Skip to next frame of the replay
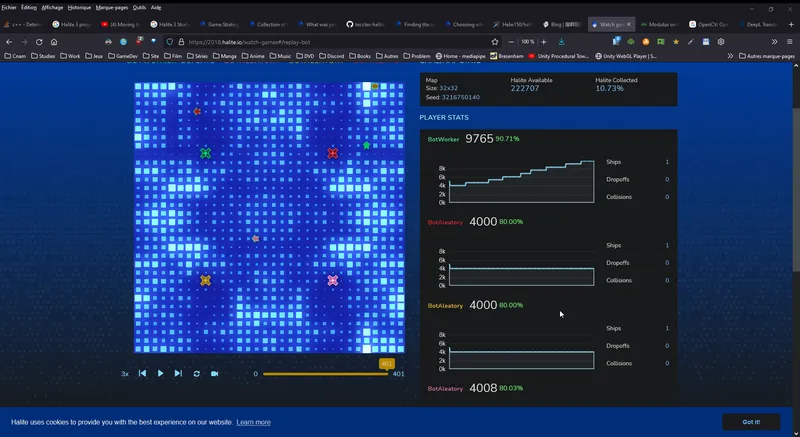Screen dimensions: 800x437 (x=178, y=373)
